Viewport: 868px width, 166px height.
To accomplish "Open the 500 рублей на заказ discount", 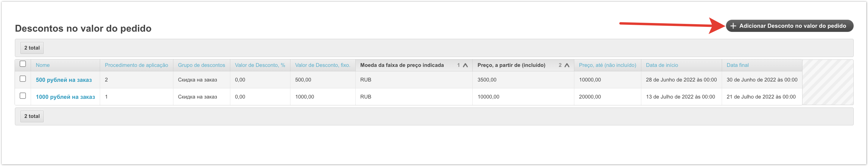I will 64,80.
